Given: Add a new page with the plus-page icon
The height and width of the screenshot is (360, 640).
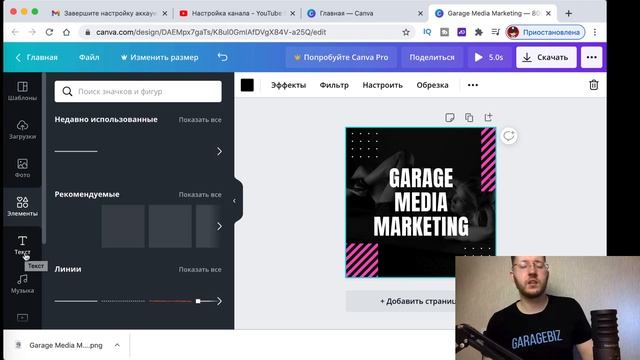Looking at the screenshot, I should click(488, 117).
